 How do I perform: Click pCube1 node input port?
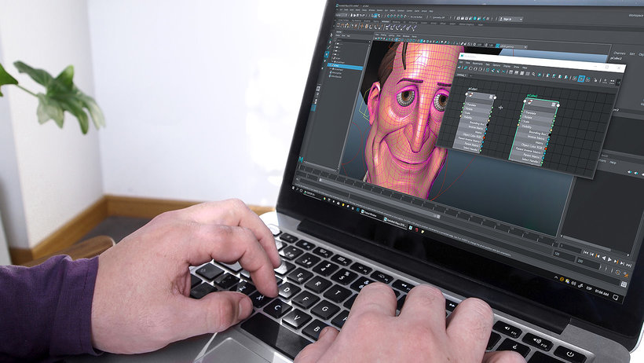click(x=467, y=94)
